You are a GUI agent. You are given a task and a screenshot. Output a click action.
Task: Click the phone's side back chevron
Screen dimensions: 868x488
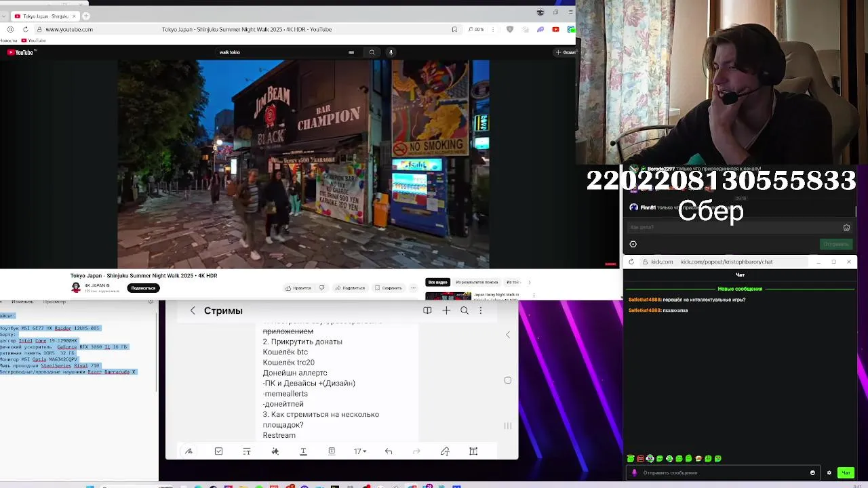click(508, 335)
